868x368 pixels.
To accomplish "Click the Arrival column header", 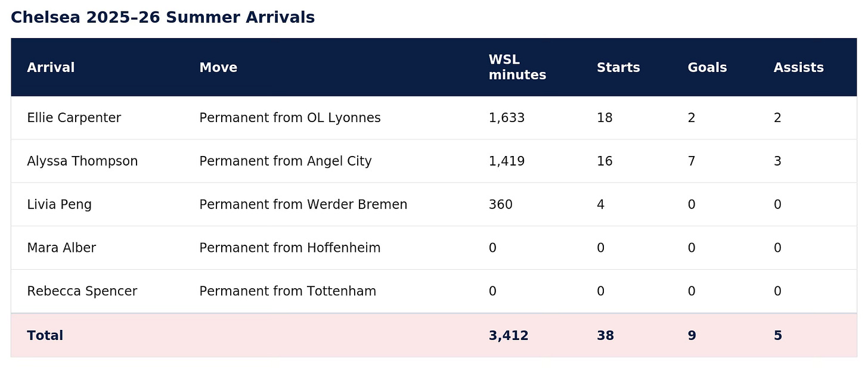I will [51, 67].
